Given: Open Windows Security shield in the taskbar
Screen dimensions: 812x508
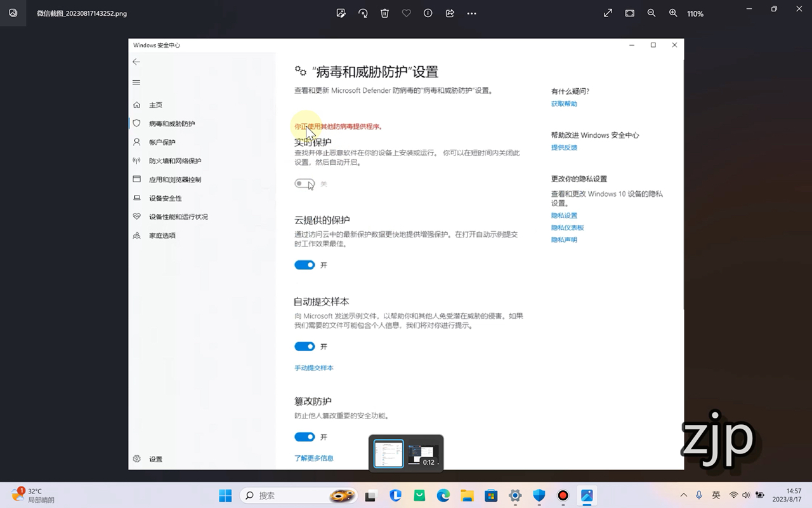Looking at the screenshot, I should point(539,495).
